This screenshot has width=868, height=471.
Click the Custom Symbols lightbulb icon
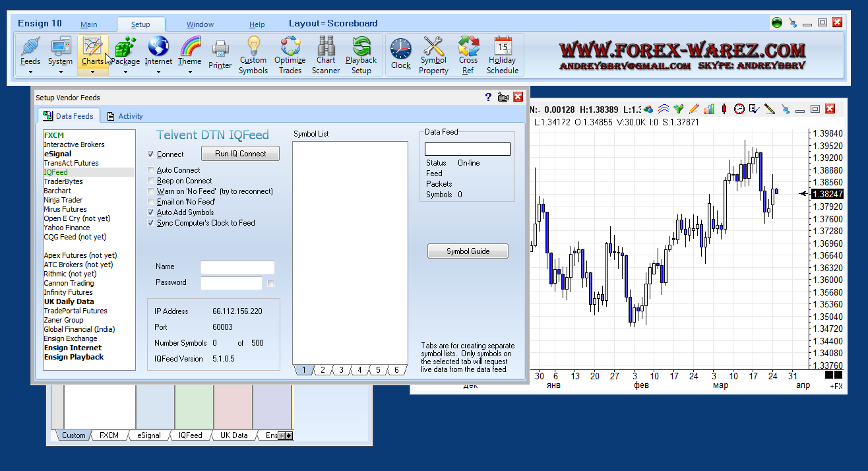pyautogui.click(x=253, y=54)
